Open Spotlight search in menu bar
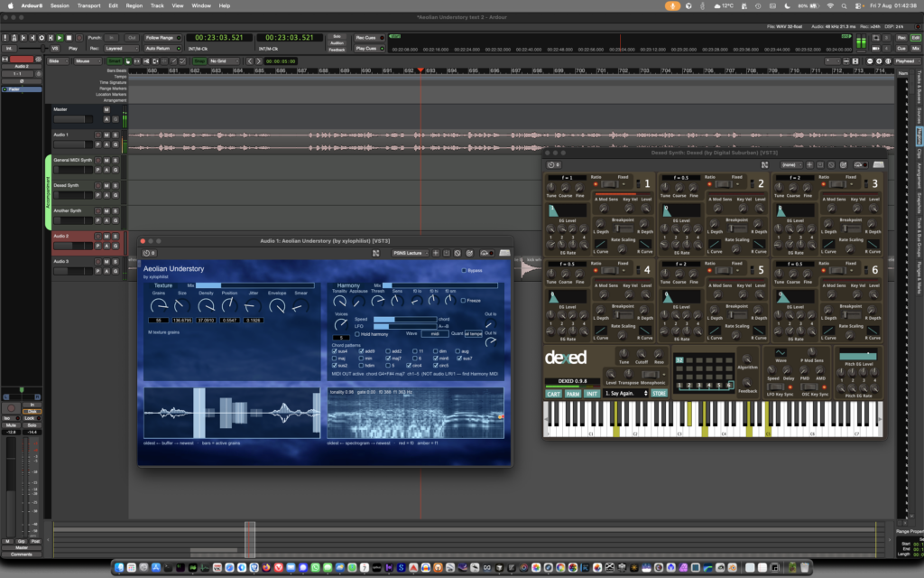This screenshot has width=924, height=578. coord(844,6)
